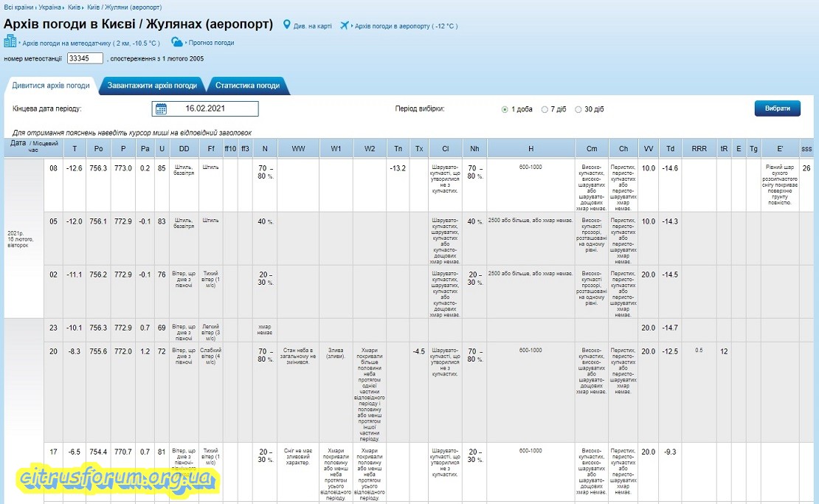The image size is (819, 504).
Task: Select 'Дивитися архів погоди' tab
Action: pyautogui.click(x=51, y=86)
